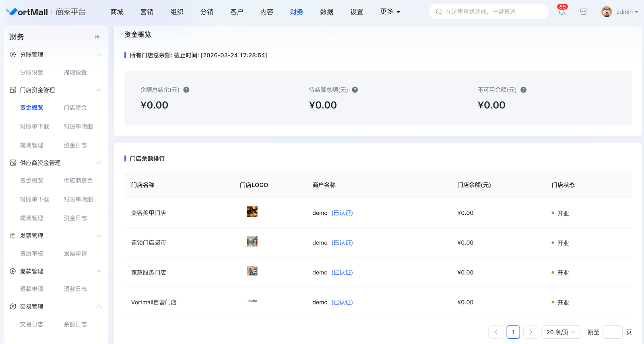Collapse the 财务 sidebar panel
This screenshot has height=344, width=644.
(x=97, y=37)
